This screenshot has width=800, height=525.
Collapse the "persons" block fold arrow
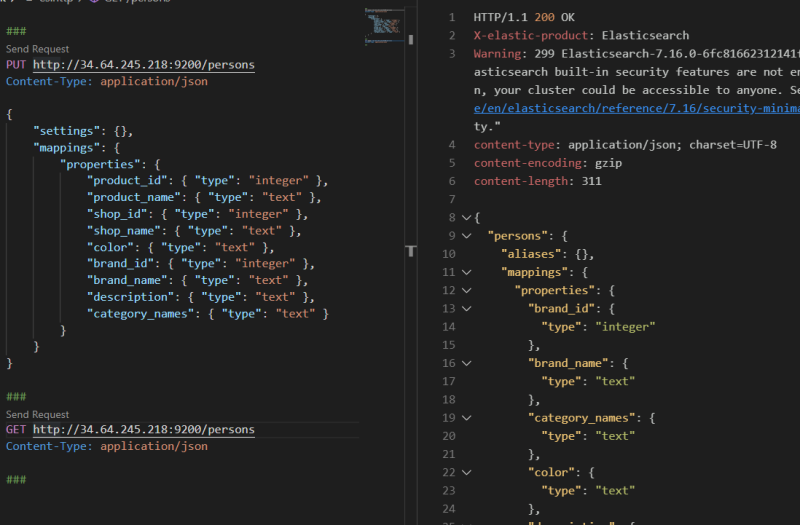[466, 235]
